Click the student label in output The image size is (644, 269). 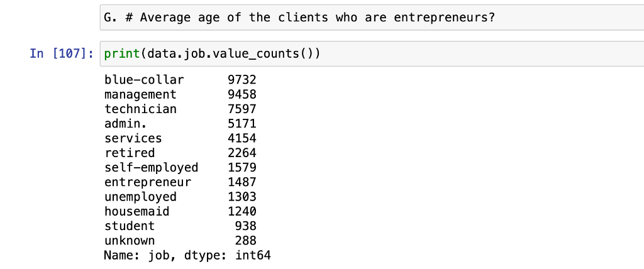(x=130, y=226)
